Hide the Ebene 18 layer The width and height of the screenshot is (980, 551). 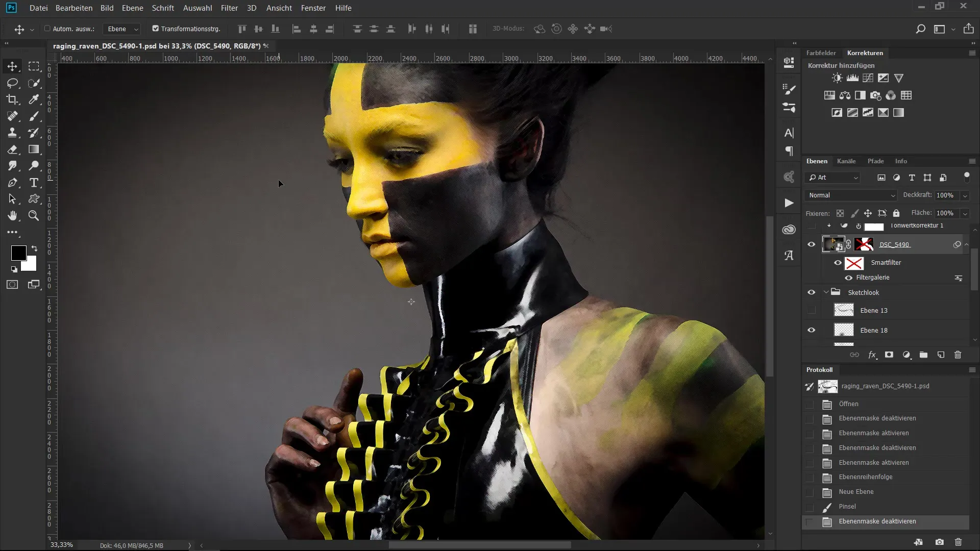[811, 330]
